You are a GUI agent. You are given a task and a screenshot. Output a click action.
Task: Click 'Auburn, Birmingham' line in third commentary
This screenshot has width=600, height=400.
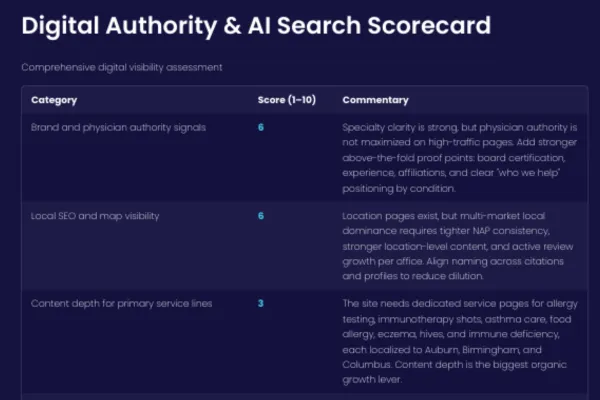[442, 349]
